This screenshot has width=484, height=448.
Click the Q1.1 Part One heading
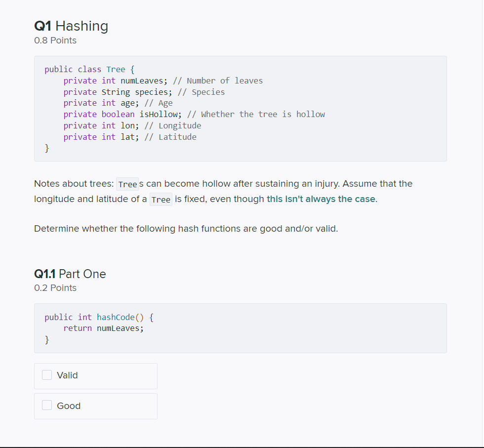tap(70, 274)
